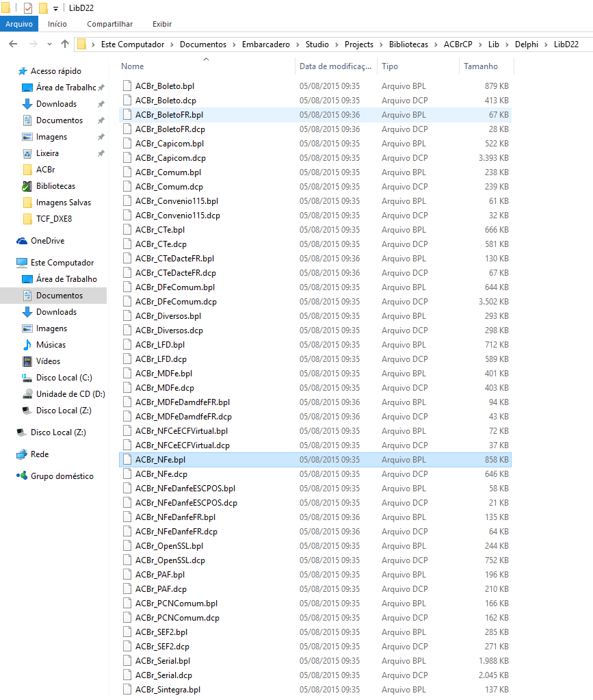
Task: Click Downloads icon under Este Computador
Action: coord(27,312)
